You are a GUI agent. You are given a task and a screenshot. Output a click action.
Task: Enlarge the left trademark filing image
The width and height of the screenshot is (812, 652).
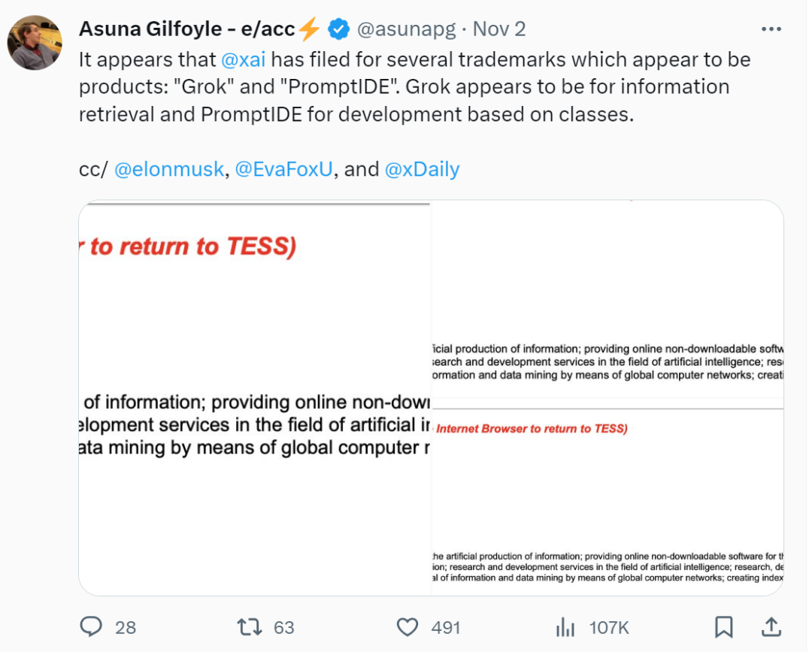(254, 398)
